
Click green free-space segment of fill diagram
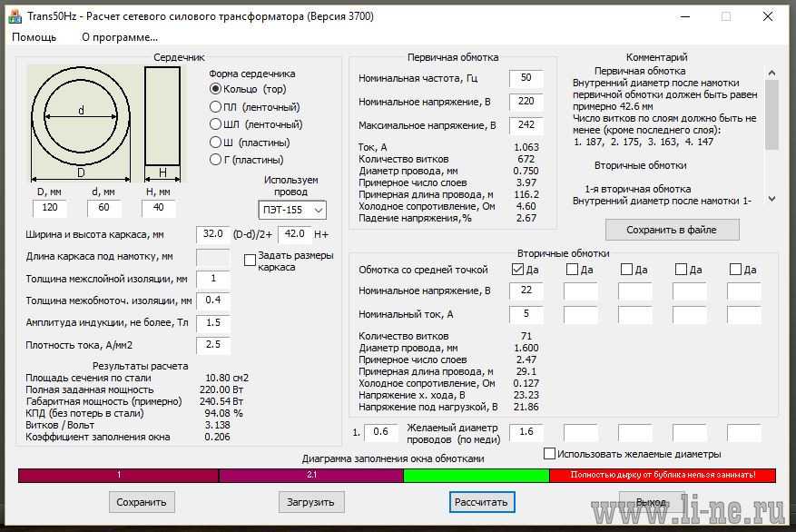pos(477,475)
